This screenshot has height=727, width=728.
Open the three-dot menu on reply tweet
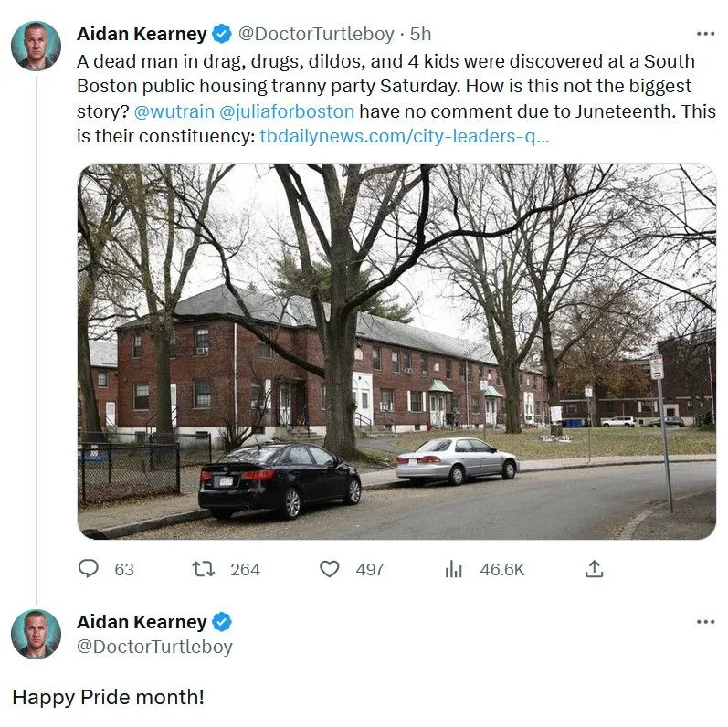tap(705, 622)
